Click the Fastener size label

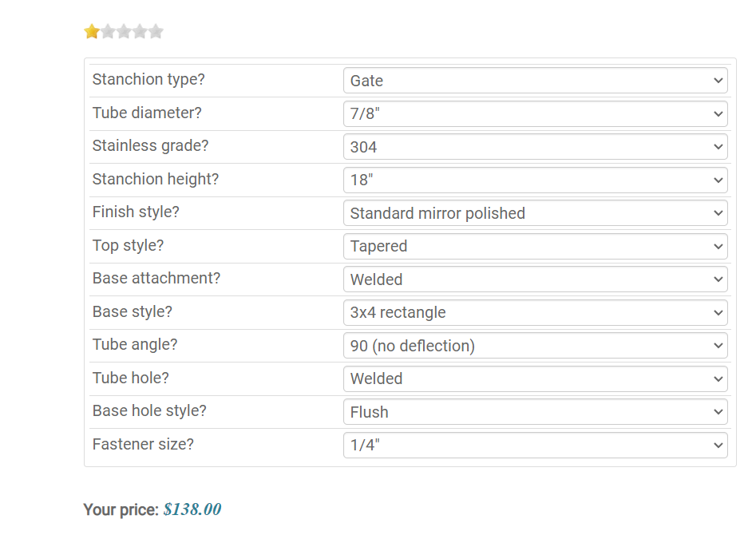coord(143,445)
